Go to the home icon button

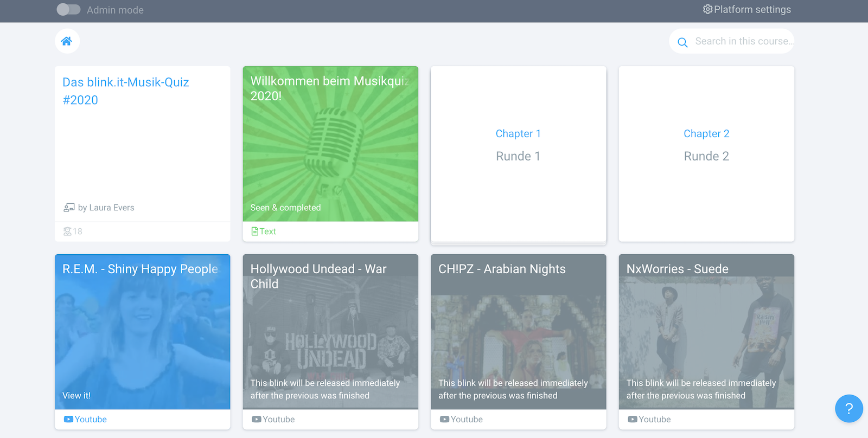tap(67, 41)
